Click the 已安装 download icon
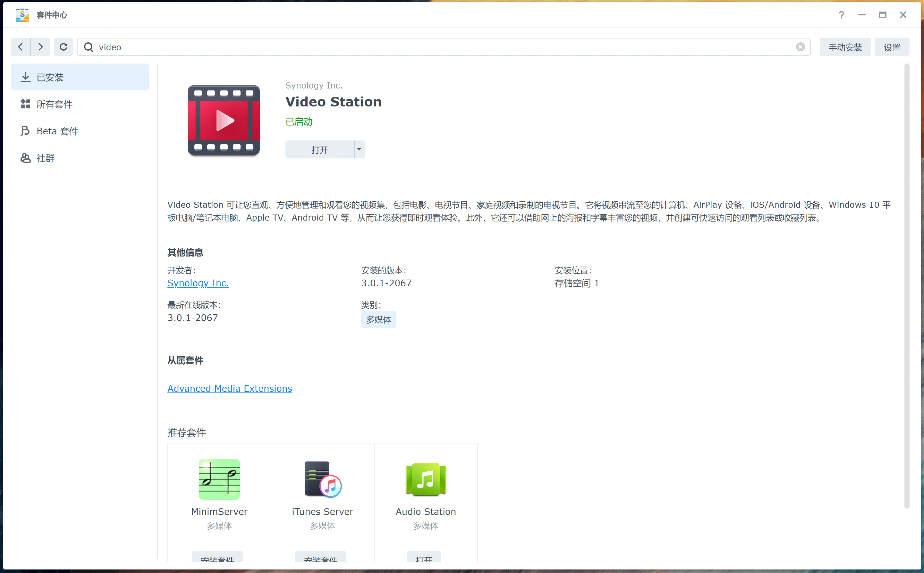Viewport: 924px width, 573px height. 25,77
